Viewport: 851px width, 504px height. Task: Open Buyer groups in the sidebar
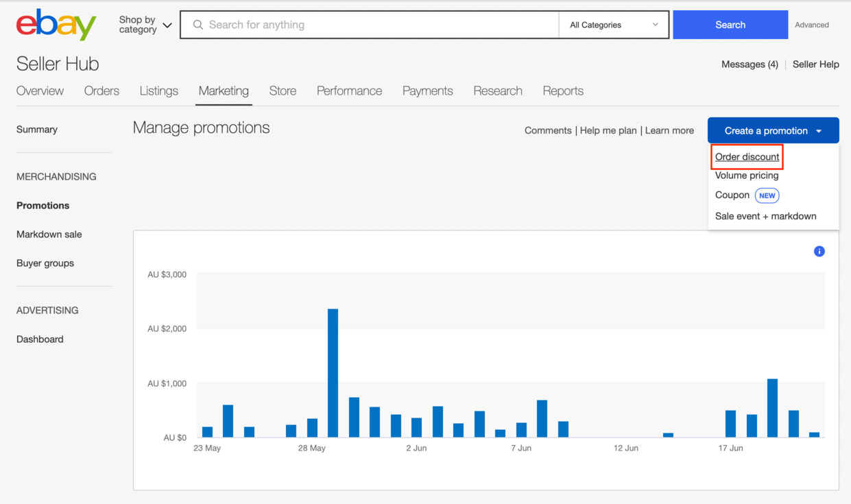[x=45, y=263]
